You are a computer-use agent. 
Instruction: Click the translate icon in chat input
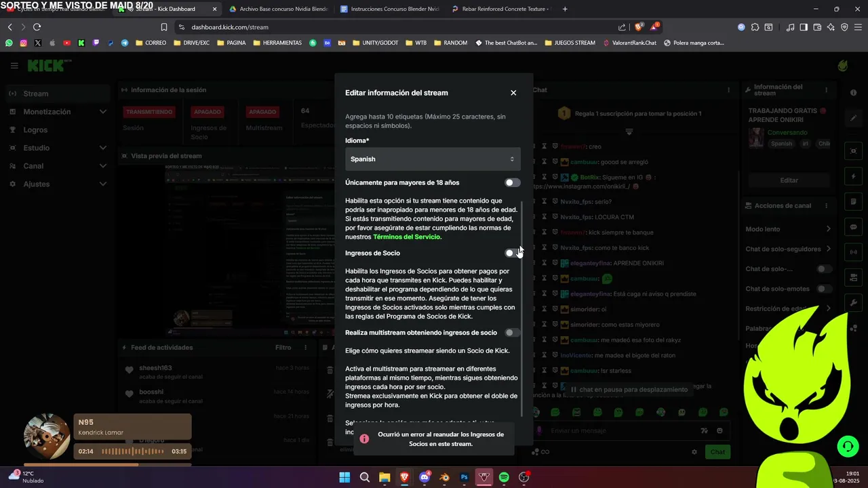click(705, 430)
